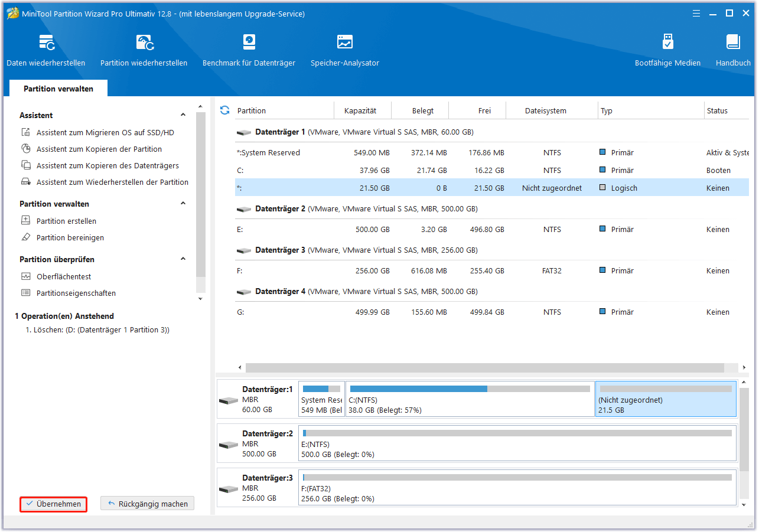
Task: Click the Übernehmen button
Action: click(53, 504)
